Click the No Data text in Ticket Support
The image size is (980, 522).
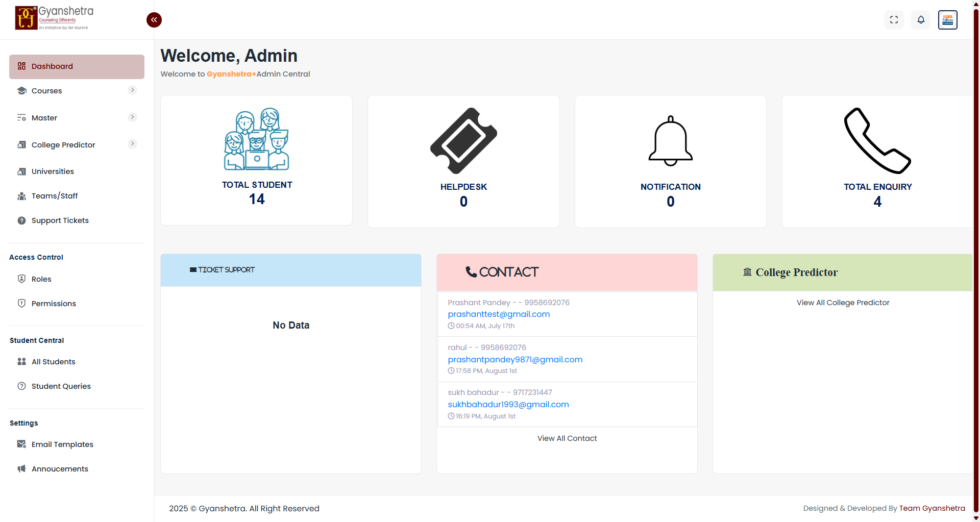pos(291,326)
